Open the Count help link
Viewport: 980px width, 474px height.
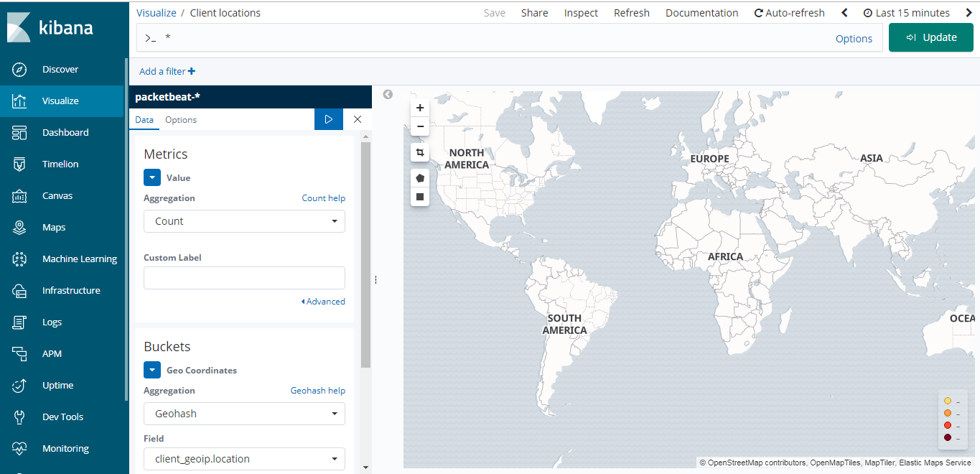(323, 198)
